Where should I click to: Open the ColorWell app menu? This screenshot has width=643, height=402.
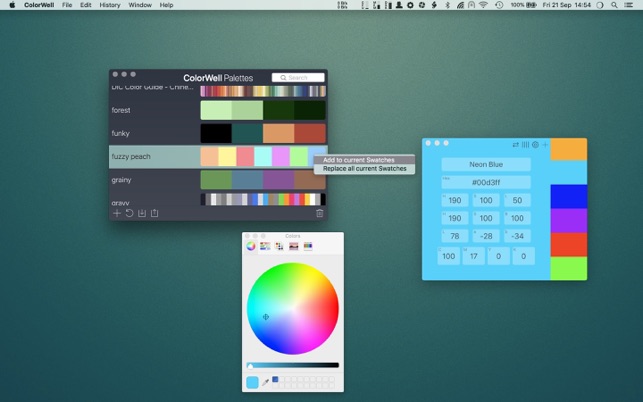[39, 5]
